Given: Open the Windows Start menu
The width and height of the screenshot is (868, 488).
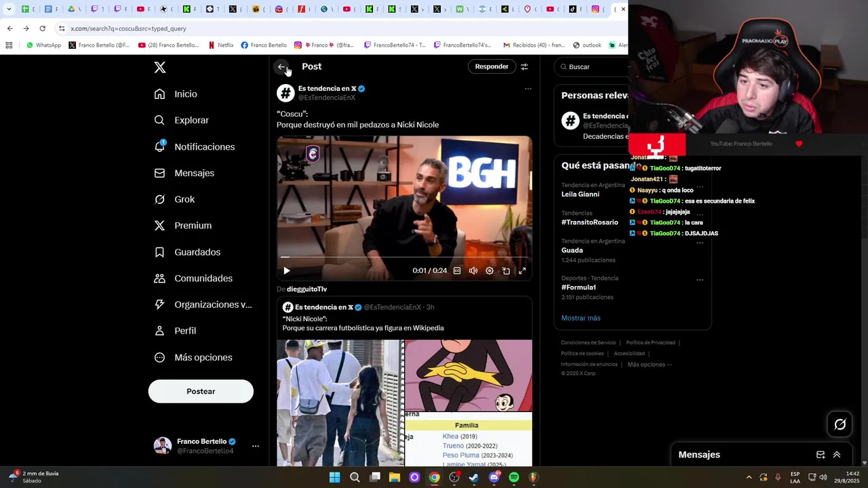Looking at the screenshot, I should click(x=334, y=477).
